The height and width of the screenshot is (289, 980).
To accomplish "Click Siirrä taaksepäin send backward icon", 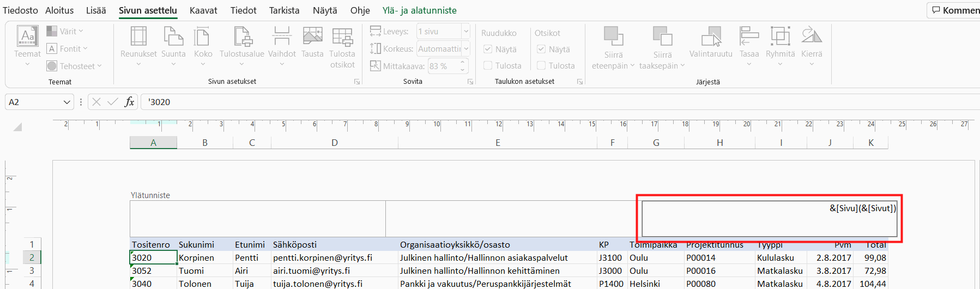I will click(x=662, y=36).
